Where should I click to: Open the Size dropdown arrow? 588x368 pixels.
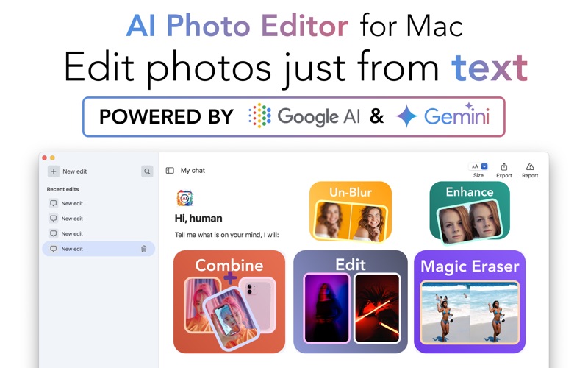(484, 166)
